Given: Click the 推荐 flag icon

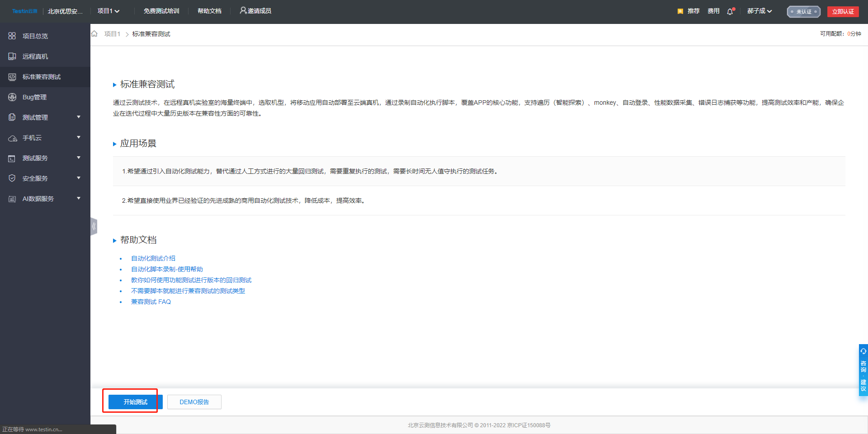Looking at the screenshot, I should [680, 11].
